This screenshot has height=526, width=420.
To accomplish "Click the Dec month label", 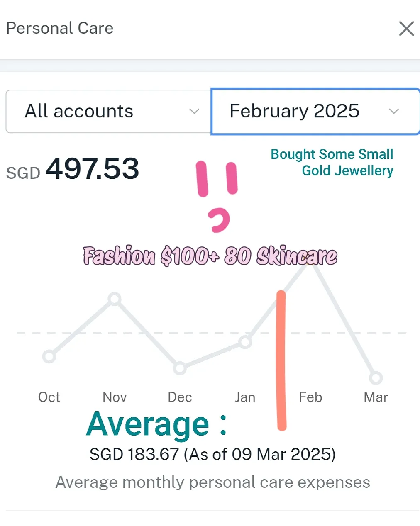I will click(x=180, y=397).
